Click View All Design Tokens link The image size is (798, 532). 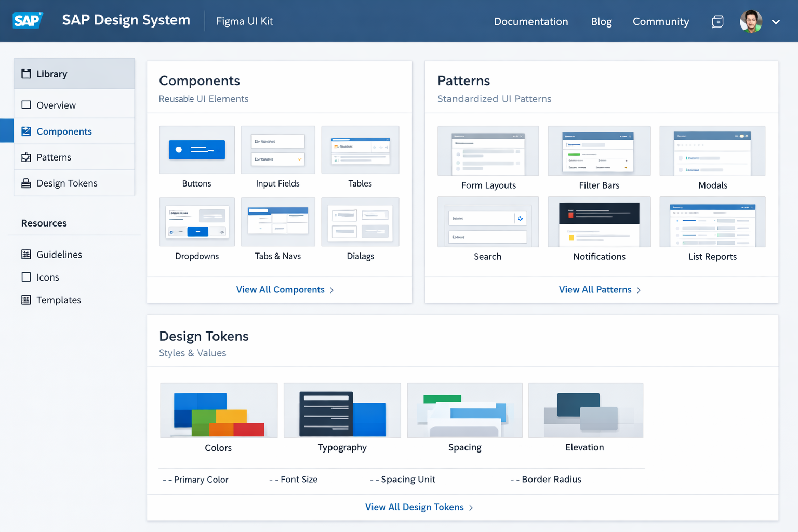click(x=415, y=507)
